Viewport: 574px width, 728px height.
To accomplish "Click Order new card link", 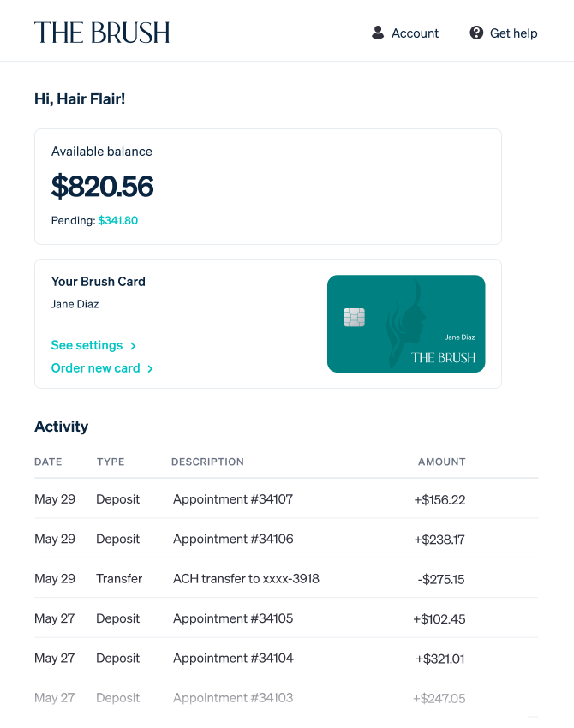I will (96, 368).
